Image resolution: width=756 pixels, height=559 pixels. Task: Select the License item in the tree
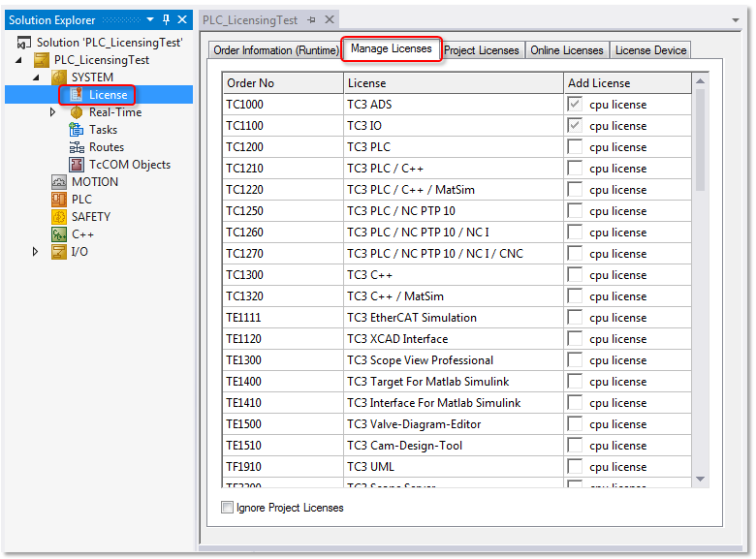tap(108, 94)
